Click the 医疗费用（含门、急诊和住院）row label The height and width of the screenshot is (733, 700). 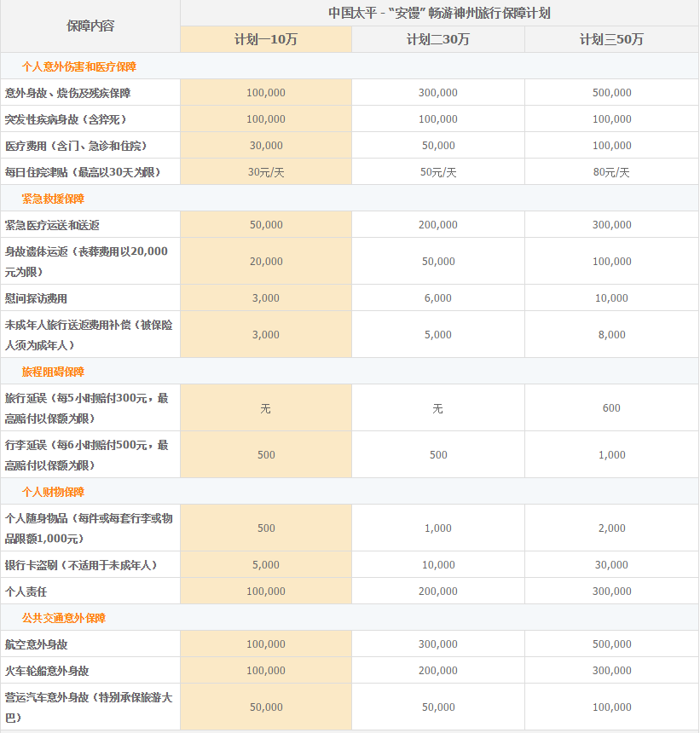[76, 146]
